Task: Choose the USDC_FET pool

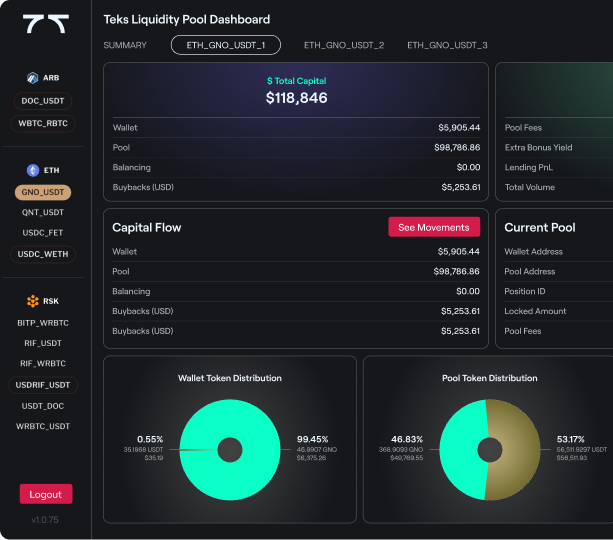Action: (x=44, y=233)
